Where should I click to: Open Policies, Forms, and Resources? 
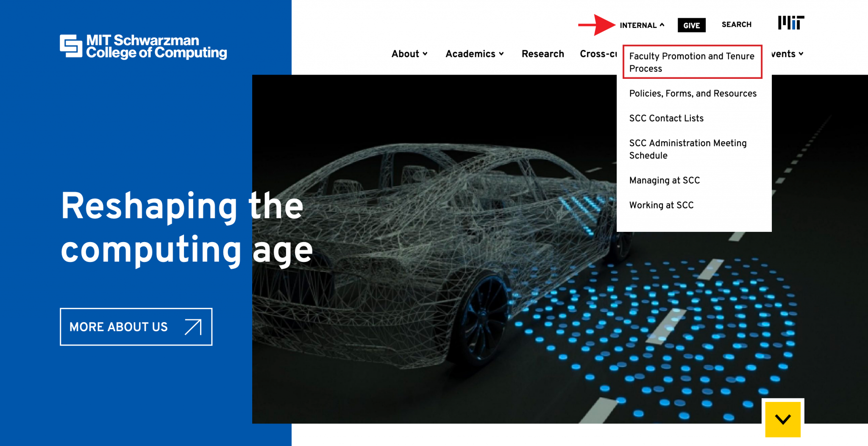click(x=693, y=93)
